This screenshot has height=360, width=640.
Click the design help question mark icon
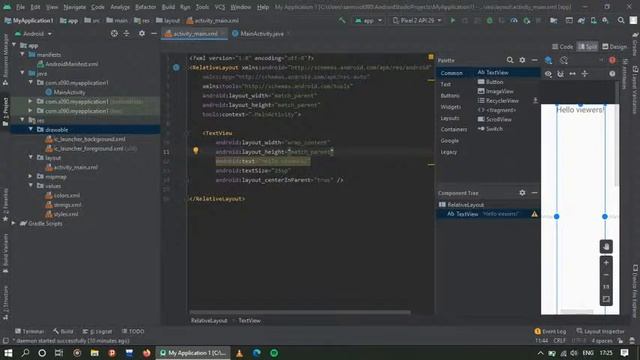[x=612, y=74]
